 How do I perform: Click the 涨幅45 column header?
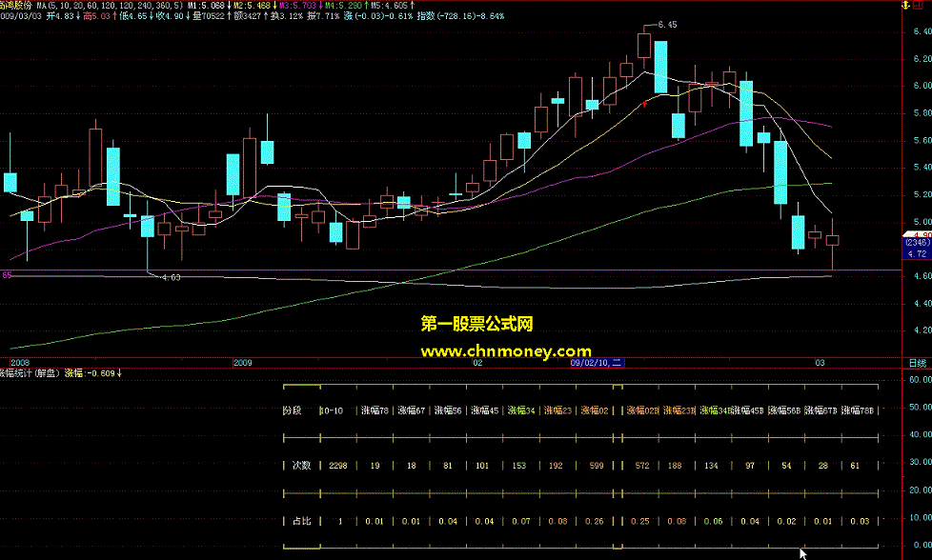(x=484, y=410)
